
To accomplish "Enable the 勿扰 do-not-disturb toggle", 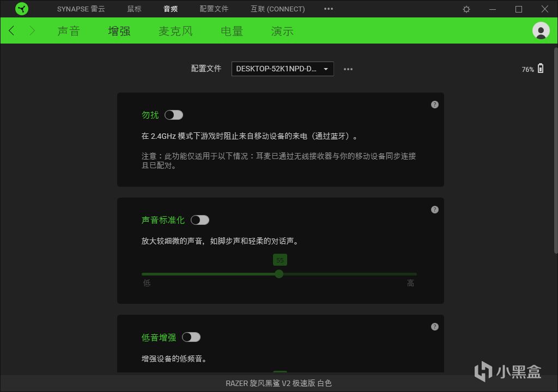I will click(174, 115).
